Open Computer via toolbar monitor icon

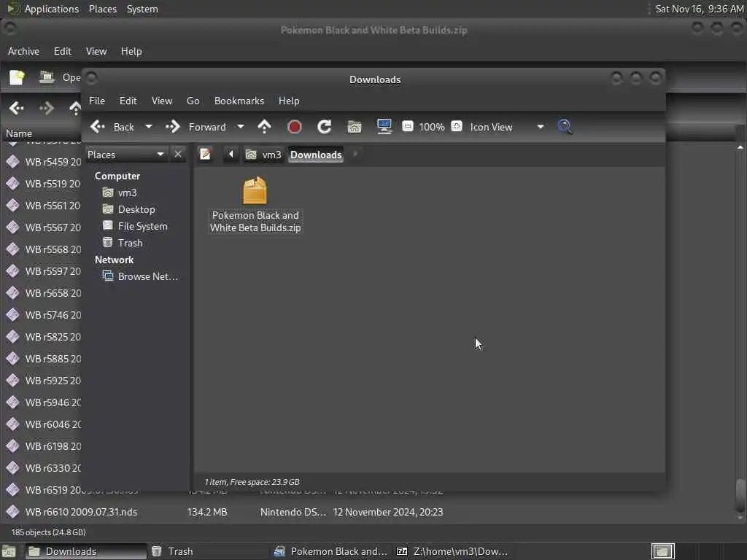[384, 127]
